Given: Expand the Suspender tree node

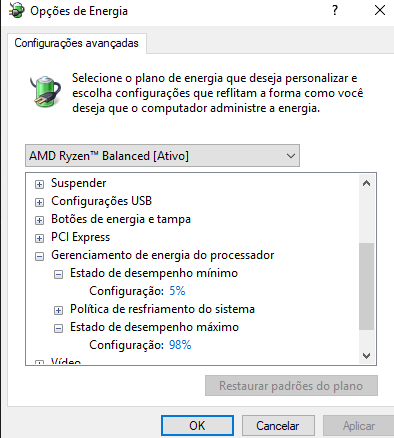Looking at the screenshot, I should 39,184.
